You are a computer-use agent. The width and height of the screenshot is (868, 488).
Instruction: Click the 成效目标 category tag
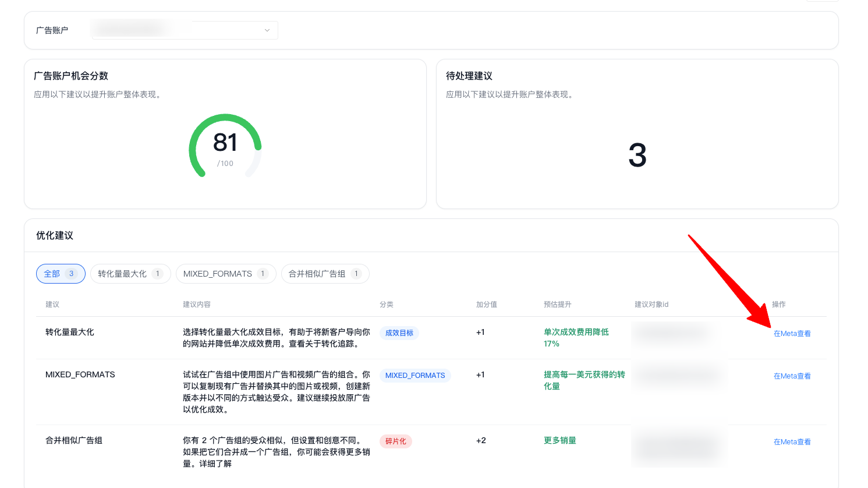399,333
